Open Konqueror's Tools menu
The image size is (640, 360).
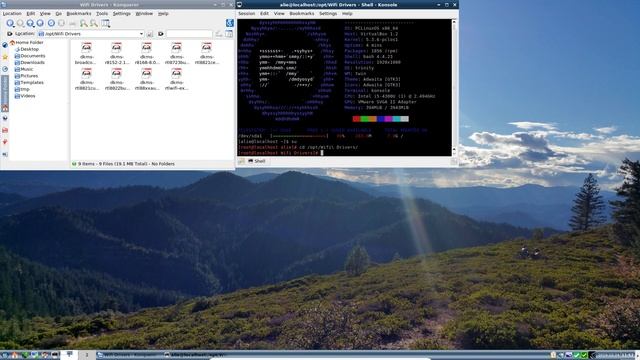tap(102, 13)
